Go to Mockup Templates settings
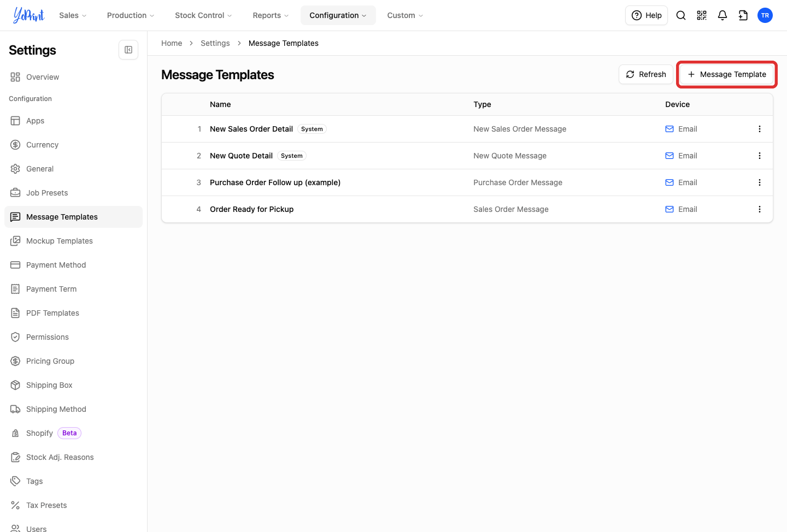 [x=73, y=241]
